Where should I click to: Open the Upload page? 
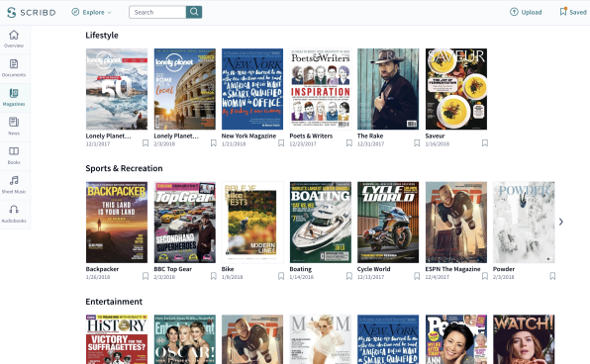(526, 12)
